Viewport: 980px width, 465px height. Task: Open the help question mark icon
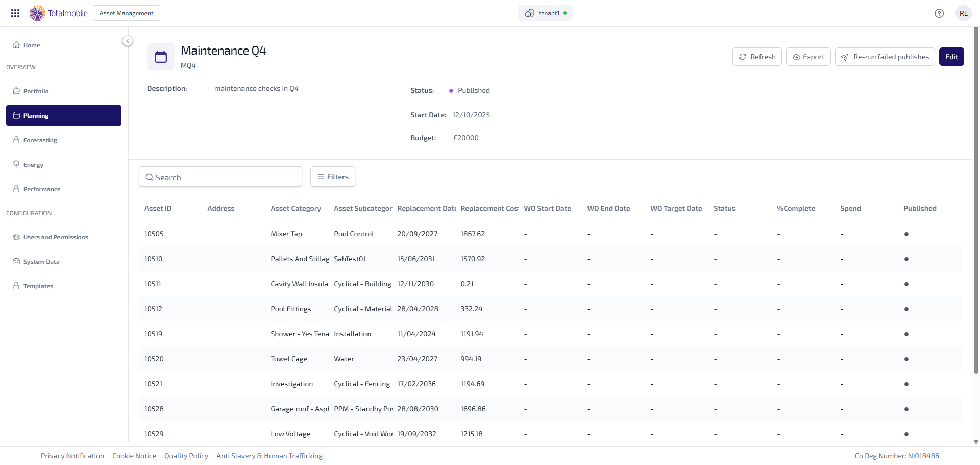coord(939,13)
